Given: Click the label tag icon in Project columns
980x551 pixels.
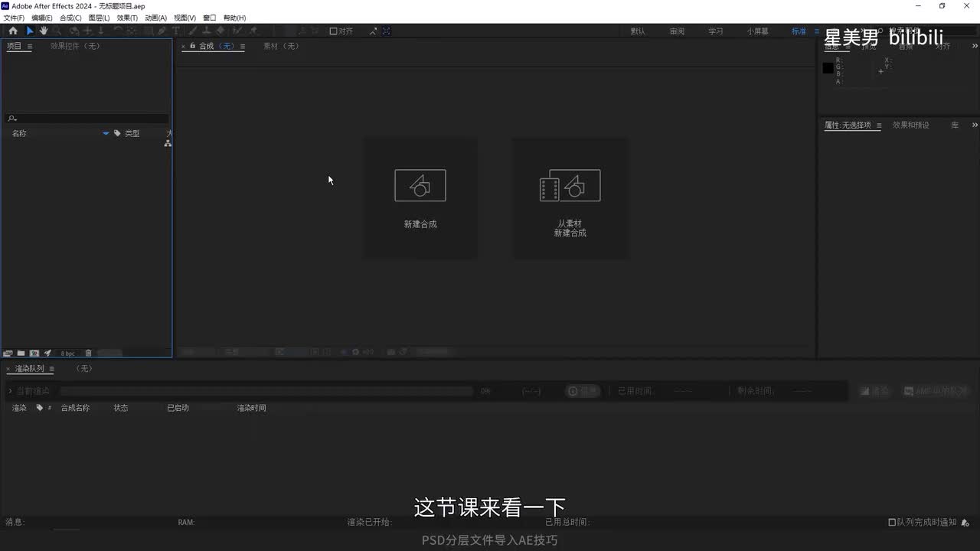Looking at the screenshot, I should tap(117, 133).
